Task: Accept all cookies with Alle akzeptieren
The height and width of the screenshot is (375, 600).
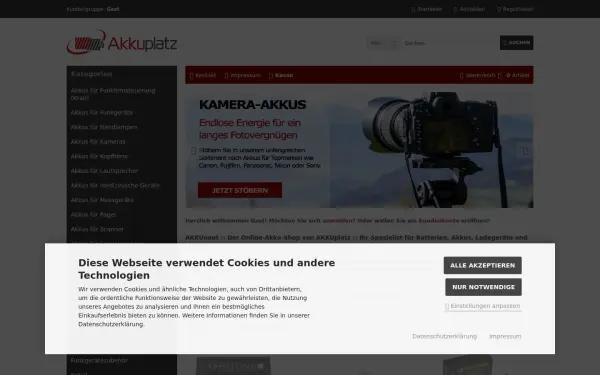Action: tap(483, 265)
